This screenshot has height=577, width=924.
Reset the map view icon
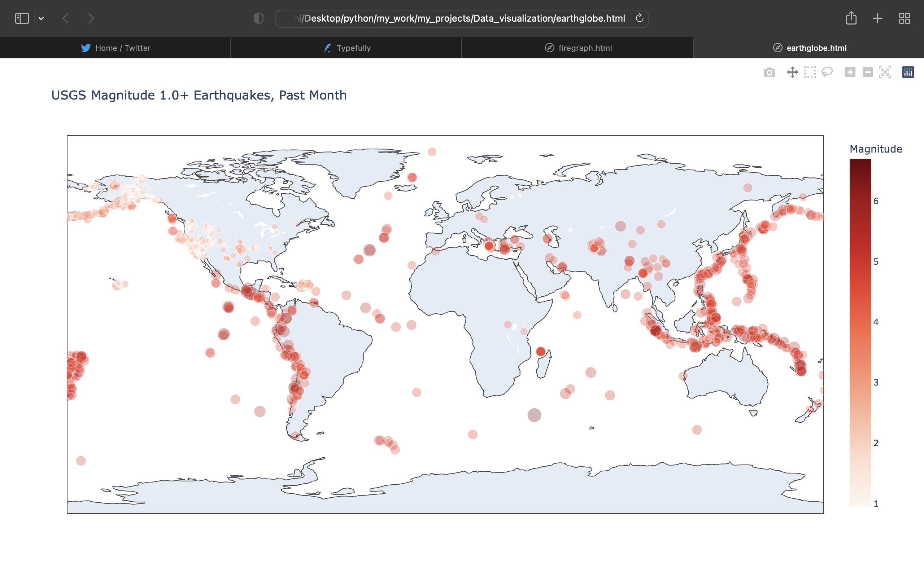coord(885,72)
